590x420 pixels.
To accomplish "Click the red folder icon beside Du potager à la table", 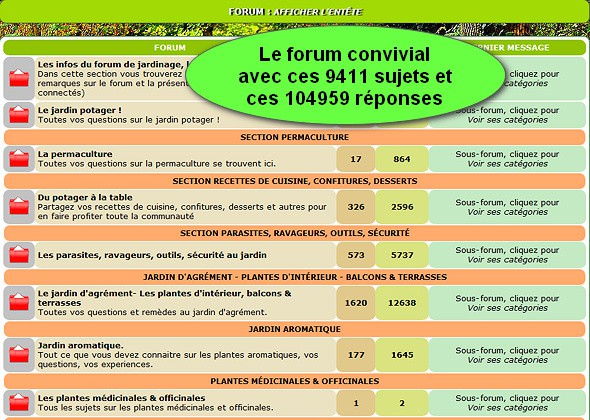I will [19, 206].
